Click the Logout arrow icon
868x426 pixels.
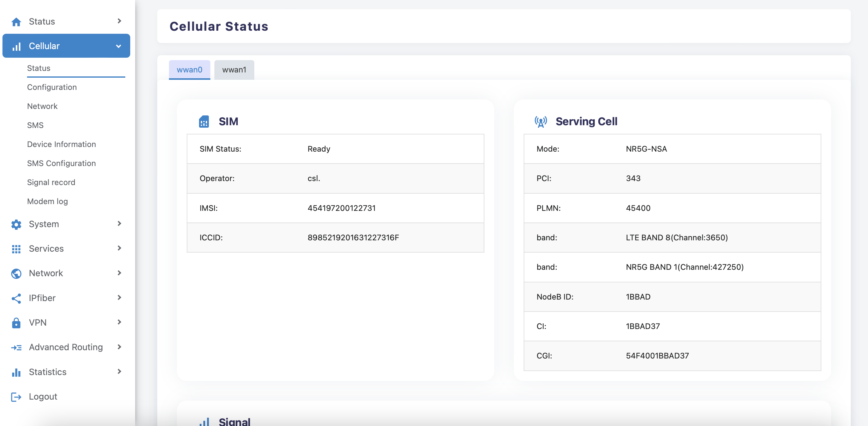tap(15, 397)
